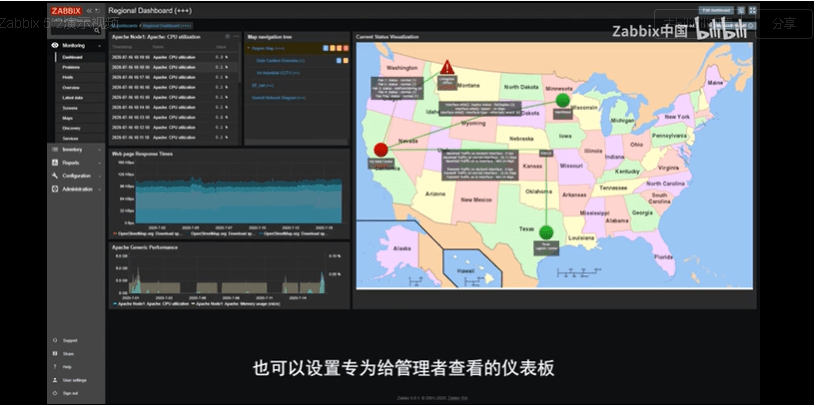Click the Edit dashboard button
814x405 pixels.
pyautogui.click(x=716, y=10)
